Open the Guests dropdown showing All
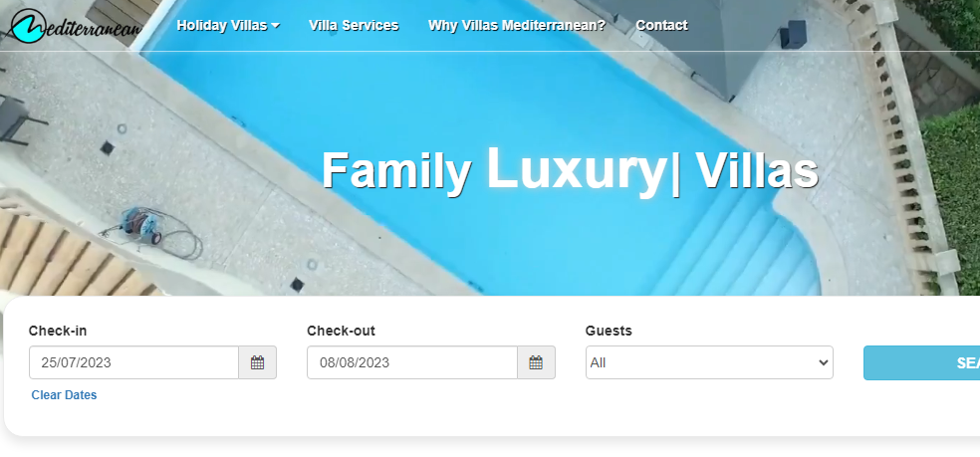Viewport: 980px width, 457px height. [709, 362]
